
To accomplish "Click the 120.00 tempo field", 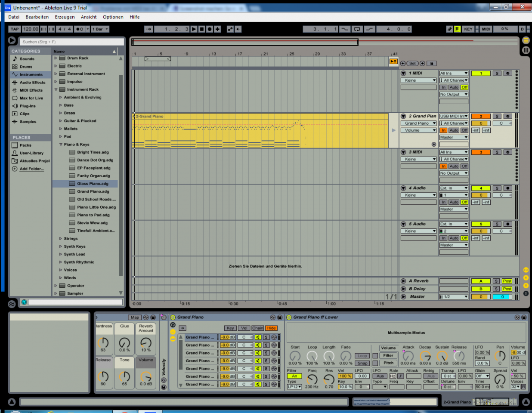I will pyautogui.click(x=31, y=29).
